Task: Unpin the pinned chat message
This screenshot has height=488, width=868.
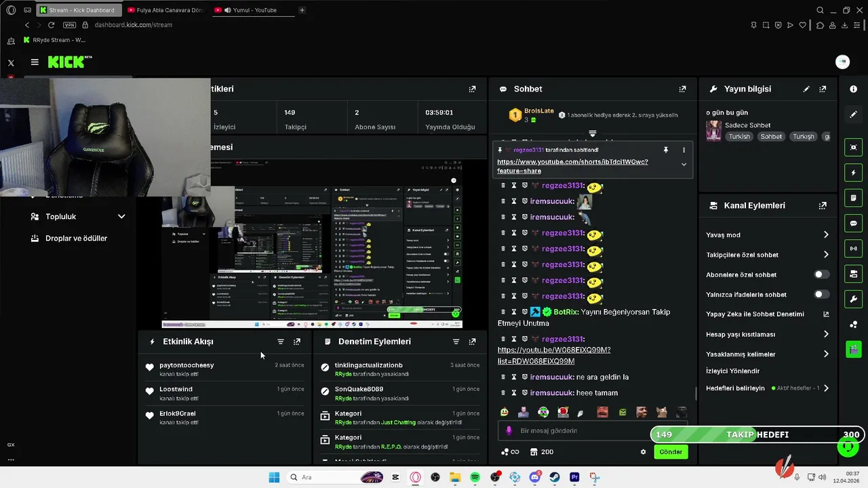Action: tap(666, 150)
